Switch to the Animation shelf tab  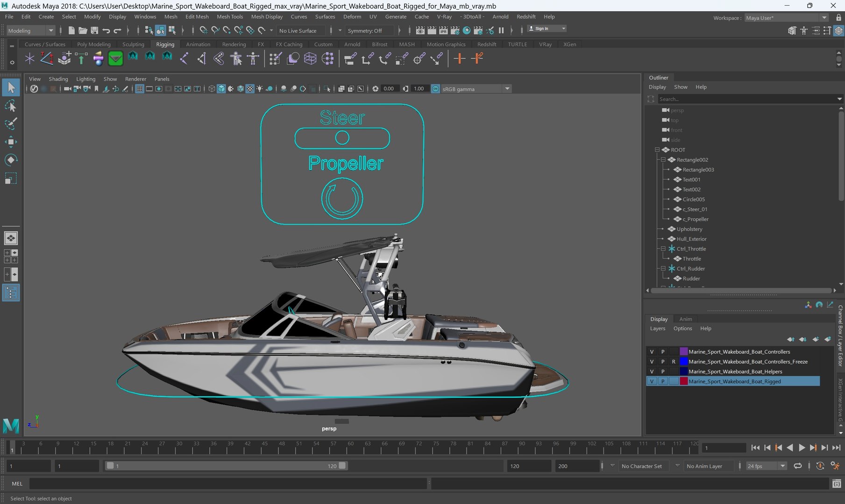(x=198, y=44)
